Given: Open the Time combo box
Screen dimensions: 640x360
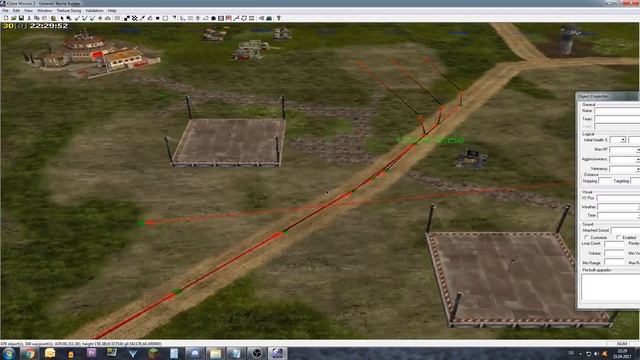Looking at the screenshot, I should click(x=618, y=215).
